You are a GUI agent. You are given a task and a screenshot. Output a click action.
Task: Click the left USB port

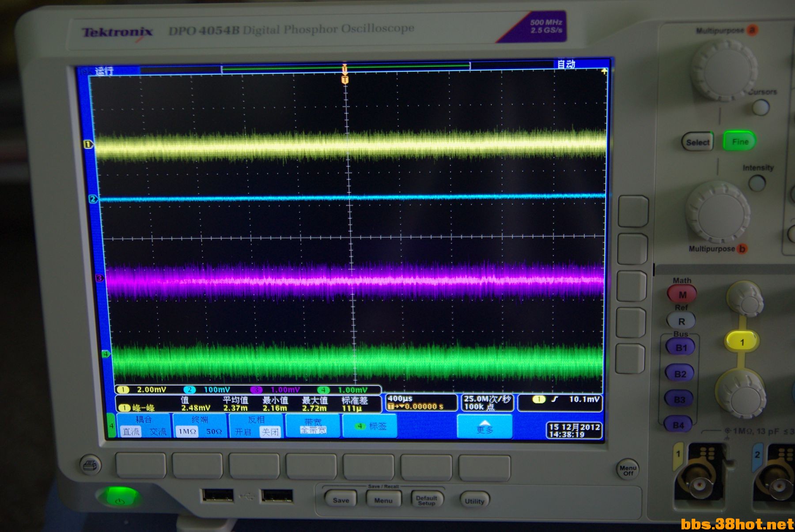pos(217,495)
